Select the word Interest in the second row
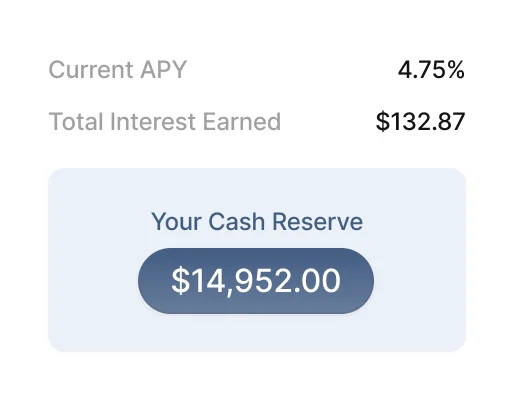 (153, 121)
